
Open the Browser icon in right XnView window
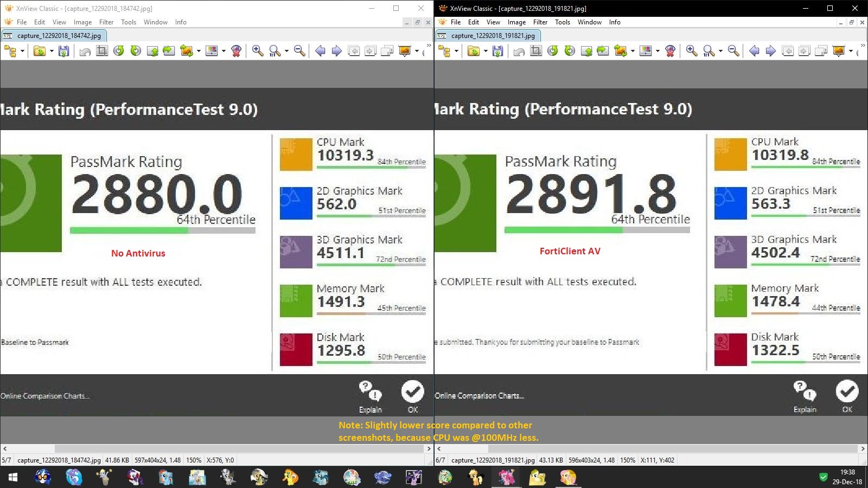pyautogui.click(x=444, y=51)
